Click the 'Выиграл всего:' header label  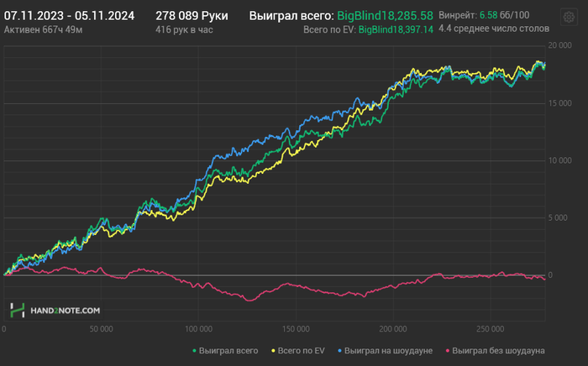pos(291,16)
